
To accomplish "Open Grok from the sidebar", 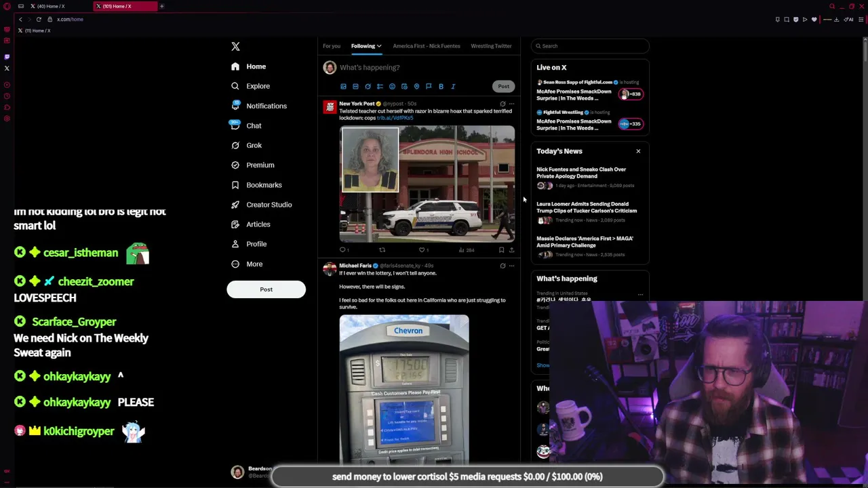I will coord(246,145).
